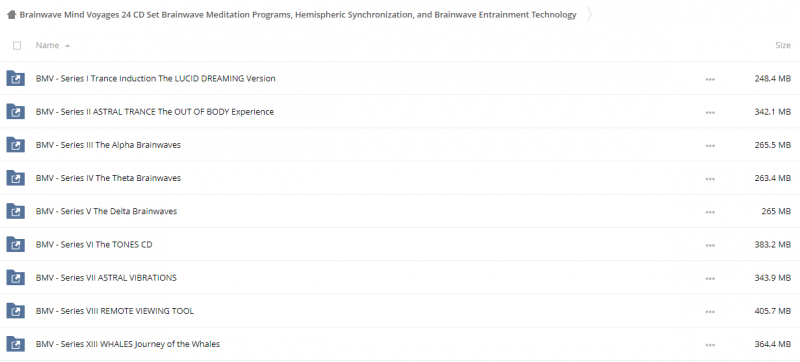Click the breadcrumb chevron after the folder title
The height and width of the screenshot is (362, 800).
(589, 15)
